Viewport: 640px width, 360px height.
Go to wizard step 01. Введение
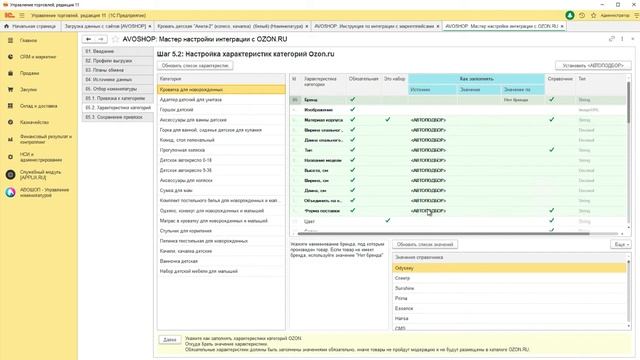click(x=118, y=51)
